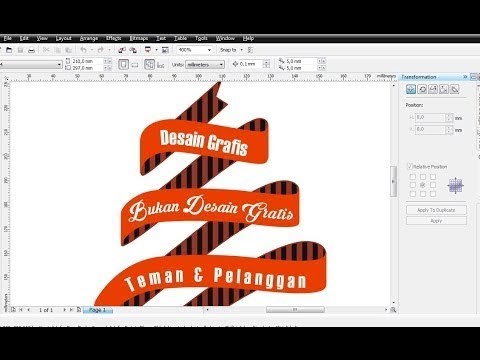
Task: Click the Import icon
Action: (x=122, y=50)
